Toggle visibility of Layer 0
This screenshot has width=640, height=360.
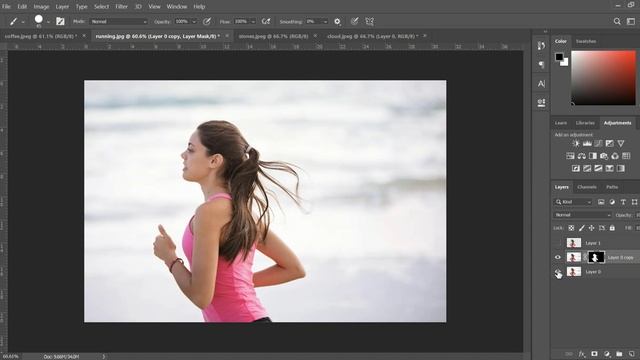558,272
